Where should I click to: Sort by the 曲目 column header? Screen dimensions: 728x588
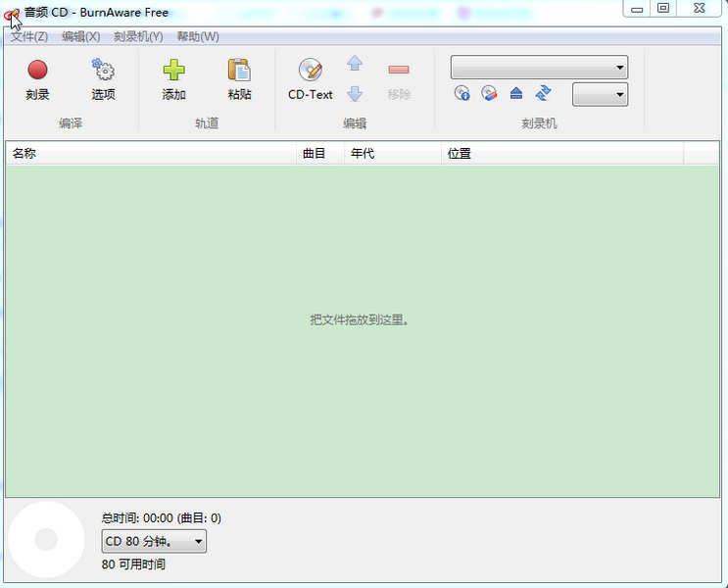[320, 153]
